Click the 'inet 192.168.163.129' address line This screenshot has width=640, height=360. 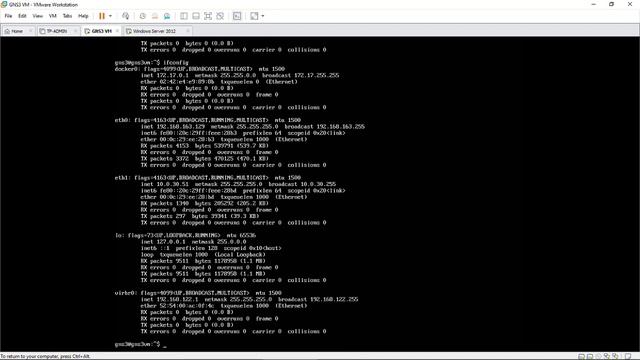click(253, 127)
